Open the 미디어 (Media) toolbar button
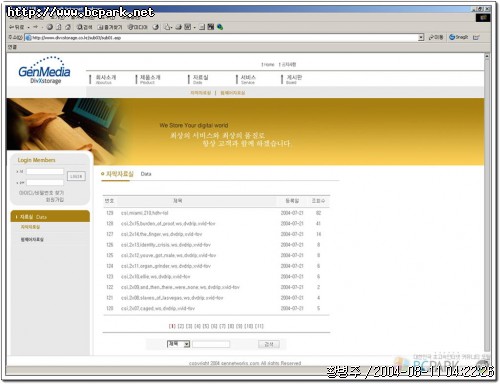The width and height of the screenshot is (500, 384). [x=137, y=27]
